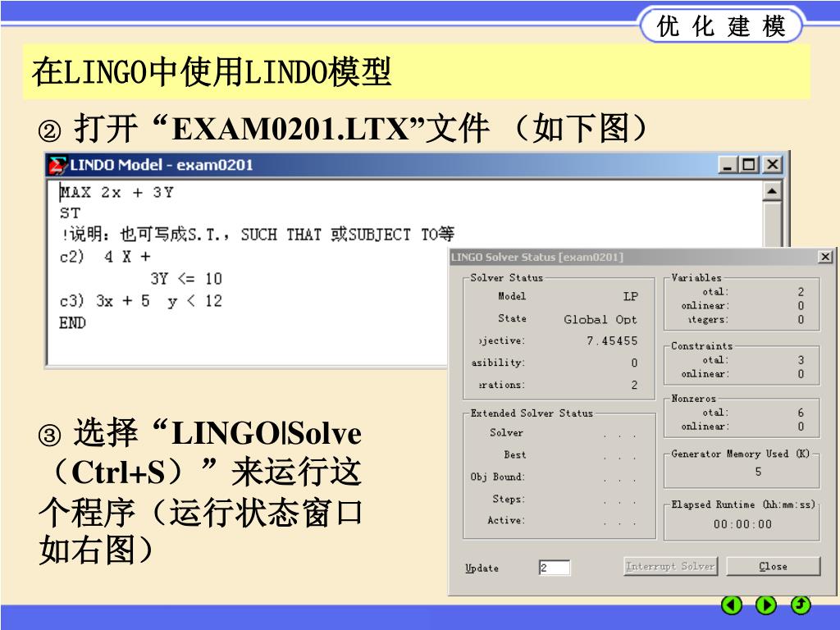Close the LINGO Solver Status dialog with X
Viewport: 840px width, 630px height.
pyautogui.click(x=825, y=257)
